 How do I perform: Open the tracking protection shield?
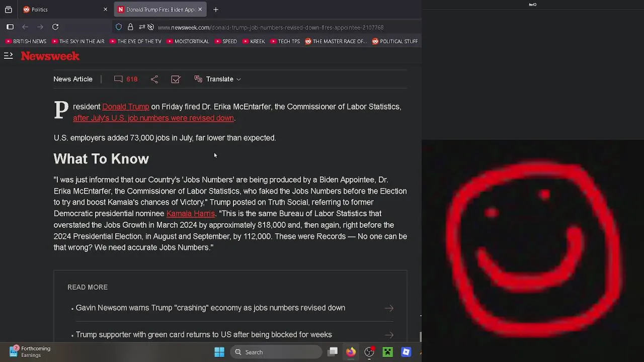coord(119,27)
